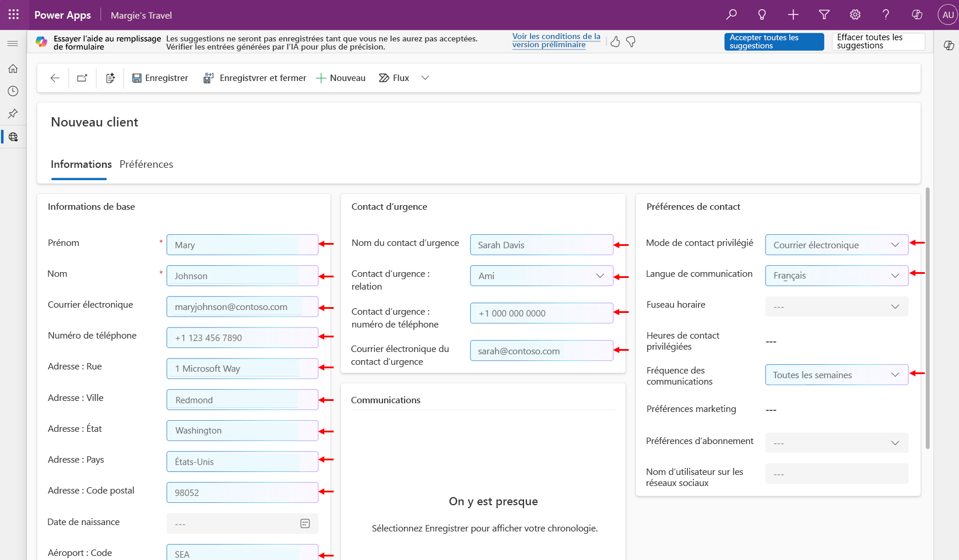Select the Informations tab
This screenshot has height=560, width=959.
(81, 164)
